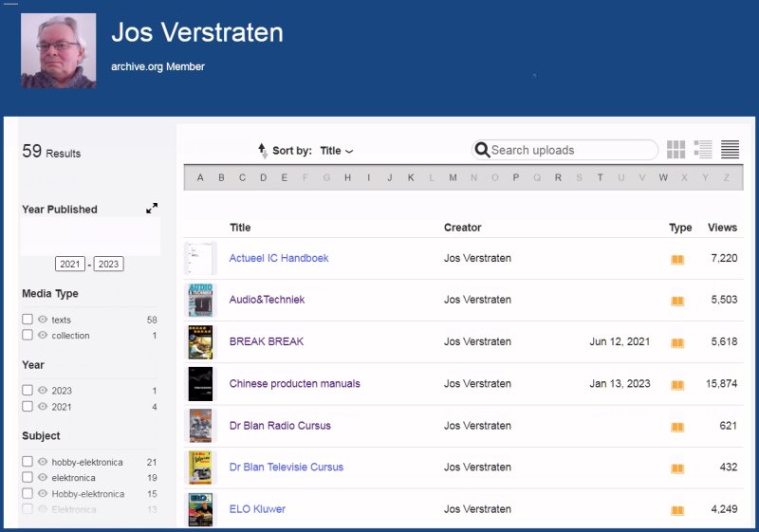The image size is (759, 532).
Task: Click the Views column header
Action: pyautogui.click(x=722, y=228)
